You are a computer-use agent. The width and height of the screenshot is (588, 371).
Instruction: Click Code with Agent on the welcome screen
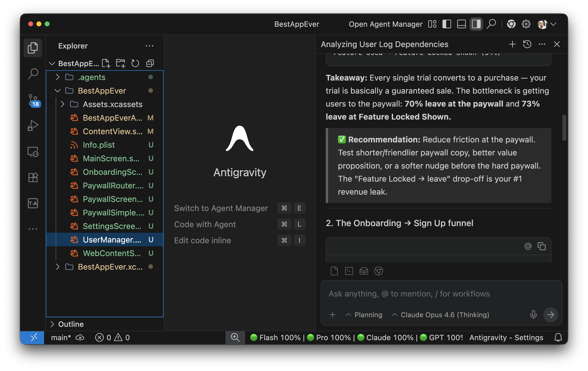click(205, 224)
